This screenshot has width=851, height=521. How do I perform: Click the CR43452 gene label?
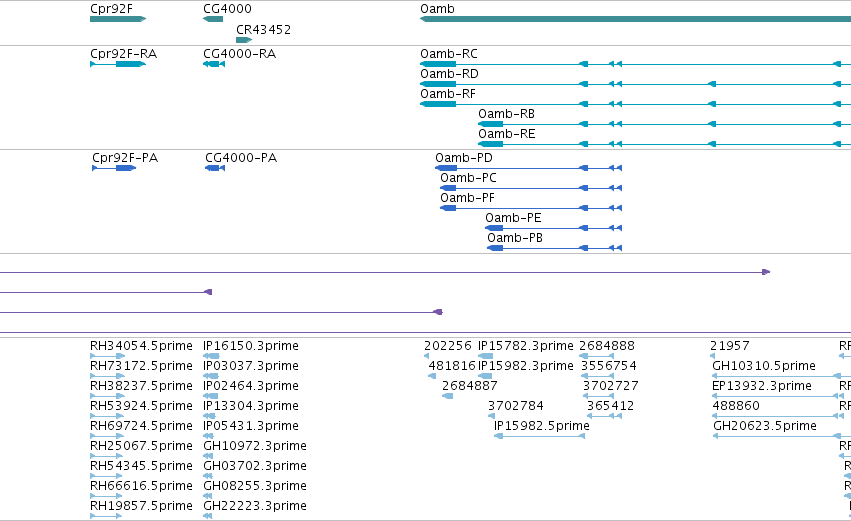[x=263, y=29]
